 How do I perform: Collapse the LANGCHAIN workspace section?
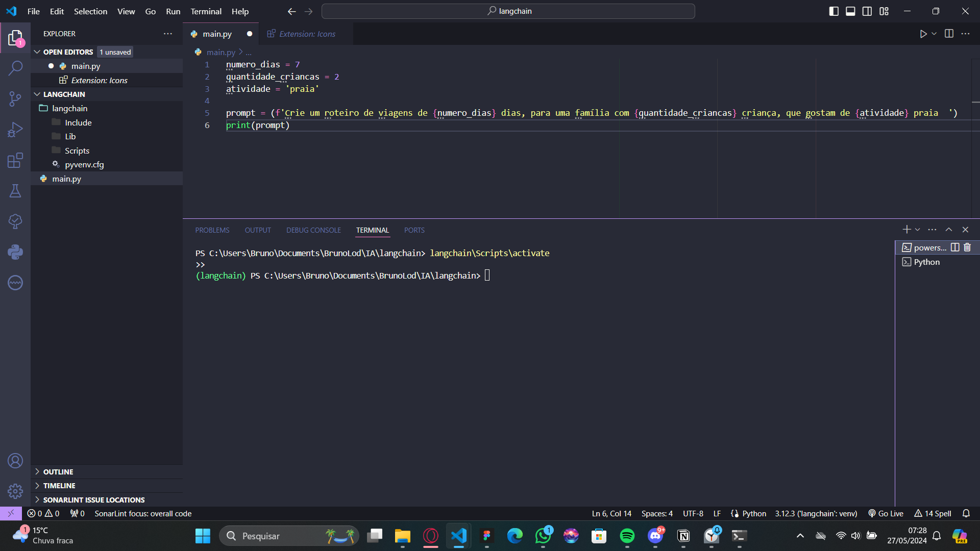click(x=37, y=94)
